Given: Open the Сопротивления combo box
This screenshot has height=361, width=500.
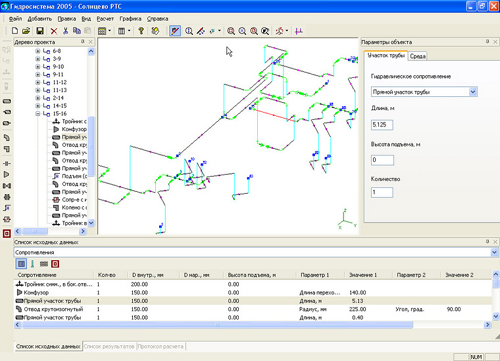Looking at the screenshot, I should 494,252.
